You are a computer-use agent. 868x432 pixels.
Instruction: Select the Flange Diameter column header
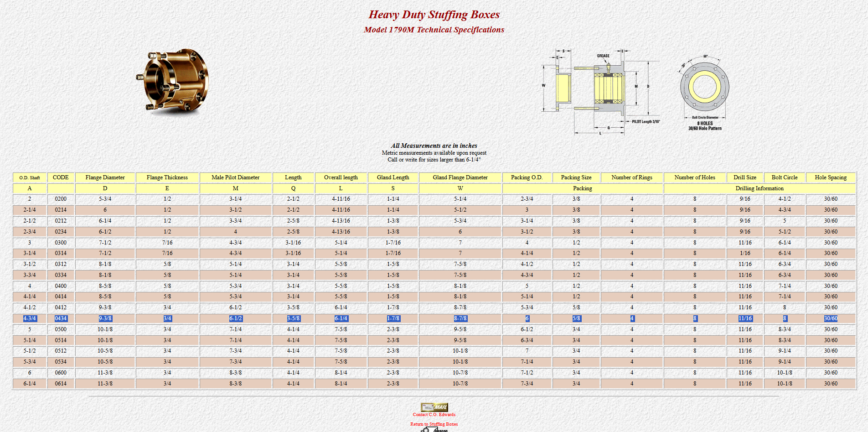(x=105, y=177)
